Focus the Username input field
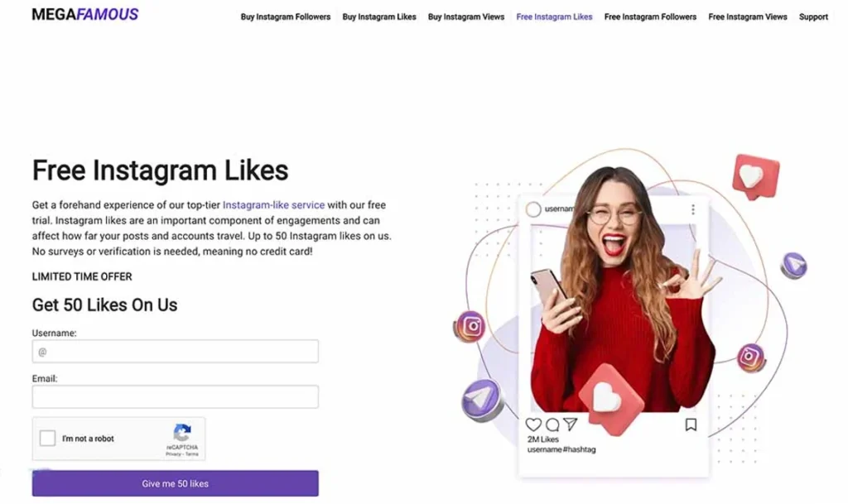 coord(176,352)
